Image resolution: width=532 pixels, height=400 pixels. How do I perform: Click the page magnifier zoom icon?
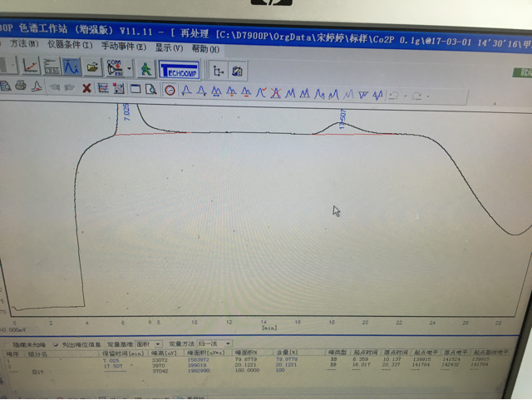tap(150, 90)
